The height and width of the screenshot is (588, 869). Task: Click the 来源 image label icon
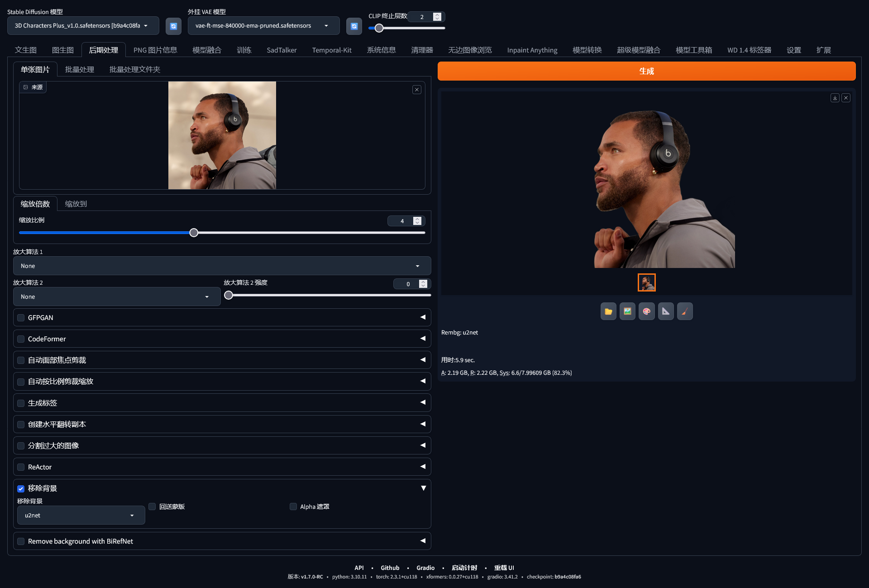coord(26,87)
